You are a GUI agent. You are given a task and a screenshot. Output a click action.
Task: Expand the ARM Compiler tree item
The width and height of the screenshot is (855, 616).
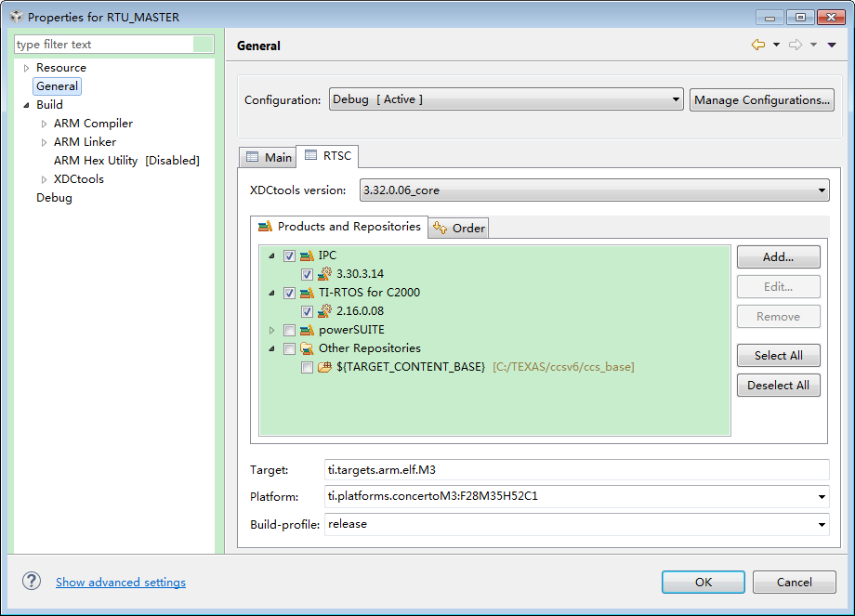point(45,124)
